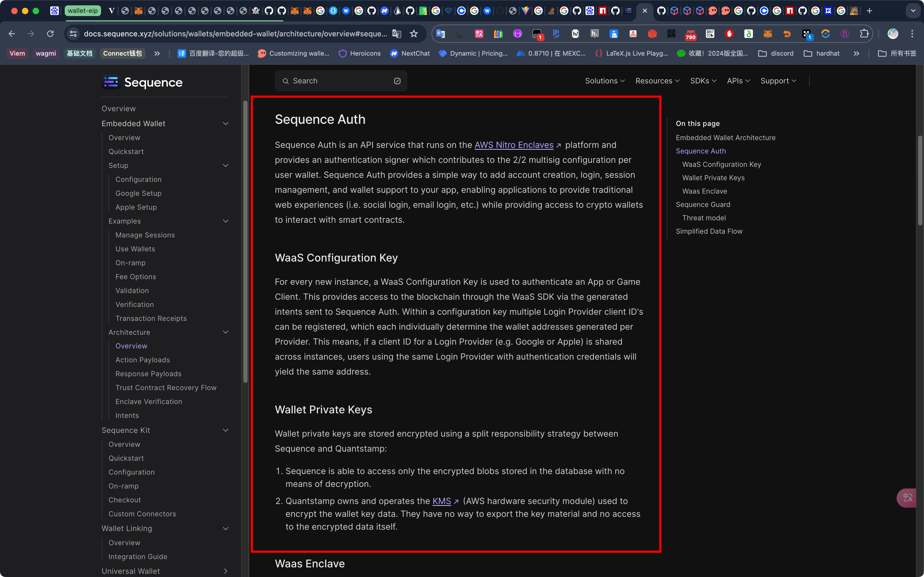Jump to Simplified Data Flow section
The image size is (924, 577).
pyautogui.click(x=709, y=231)
